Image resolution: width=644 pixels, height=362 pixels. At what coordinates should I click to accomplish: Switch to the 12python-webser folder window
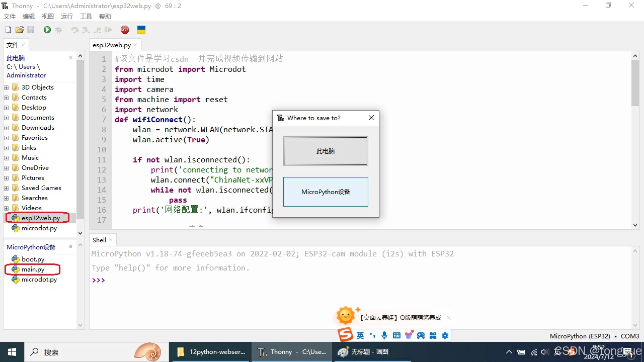[x=211, y=352]
